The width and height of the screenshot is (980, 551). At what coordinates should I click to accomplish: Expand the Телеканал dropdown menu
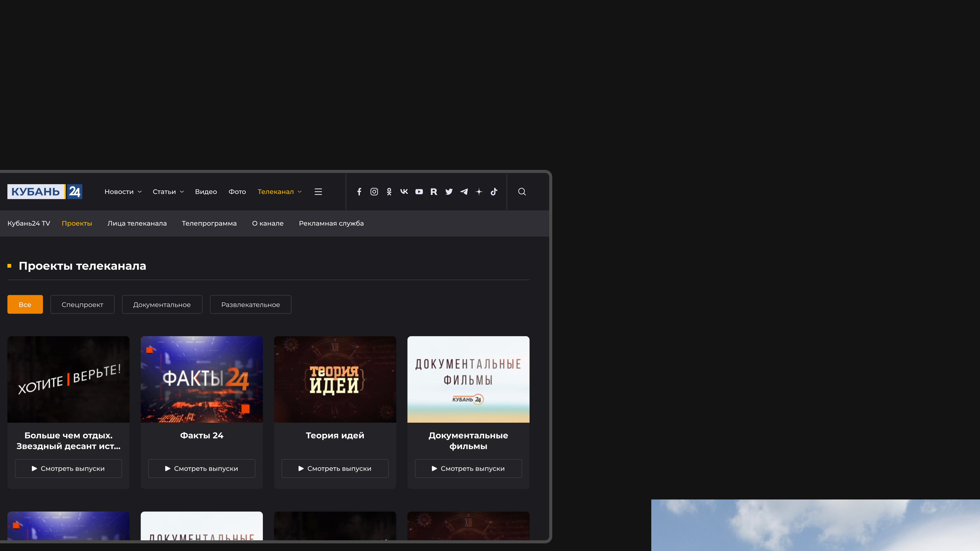(x=280, y=192)
